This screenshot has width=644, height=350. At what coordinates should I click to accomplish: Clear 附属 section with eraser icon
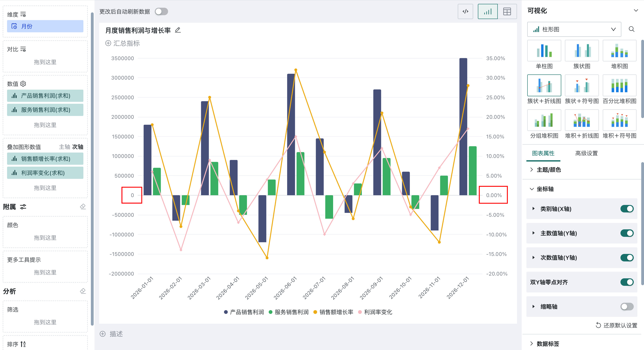(83, 207)
